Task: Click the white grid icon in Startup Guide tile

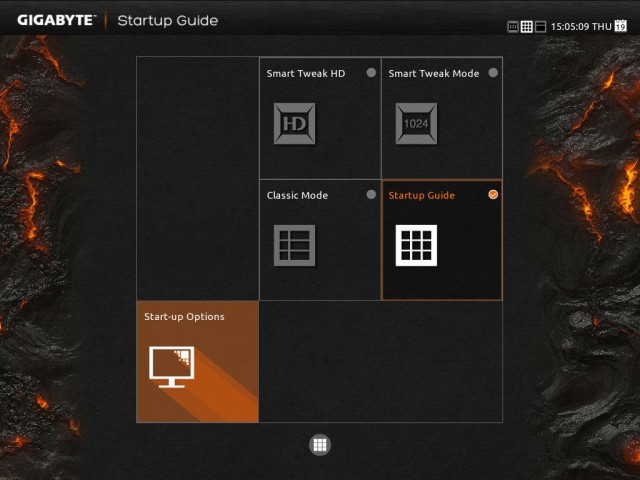Action: 416,245
